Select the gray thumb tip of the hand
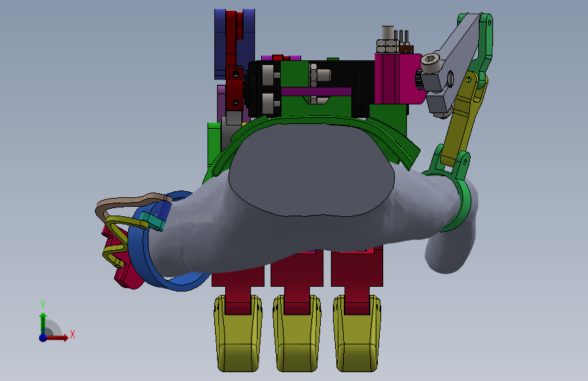Screen dimensions: 588x381 [x=450, y=252]
